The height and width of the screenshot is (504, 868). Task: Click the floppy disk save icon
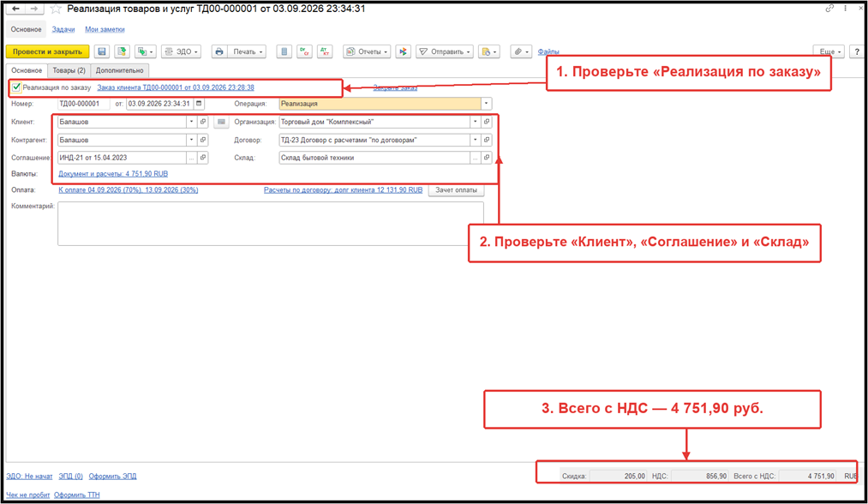click(x=102, y=51)
